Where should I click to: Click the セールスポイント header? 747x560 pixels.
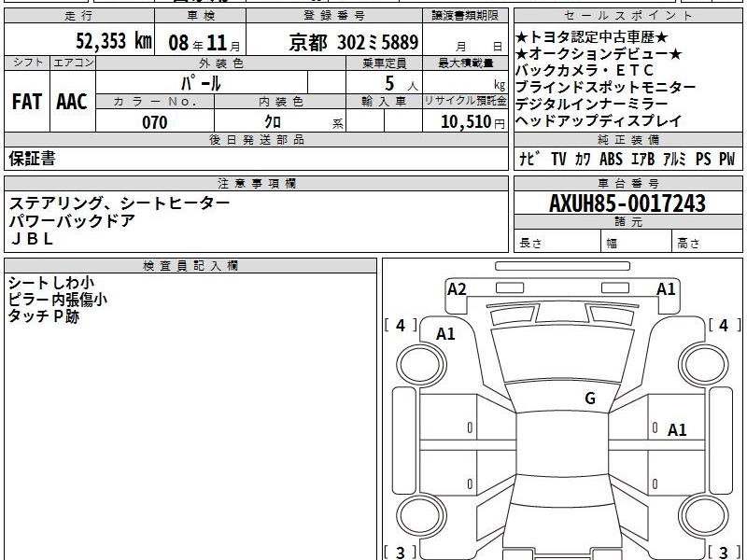coord(627,16)
